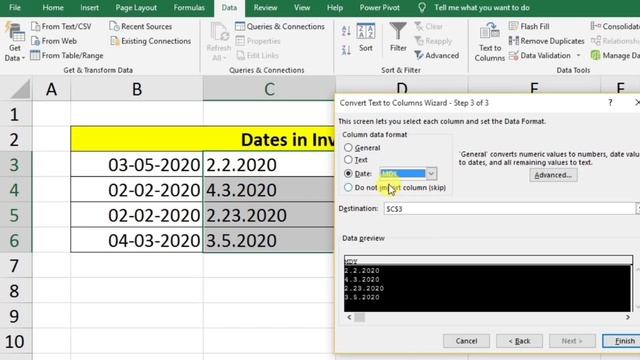Open the Get Data menu

15,42
